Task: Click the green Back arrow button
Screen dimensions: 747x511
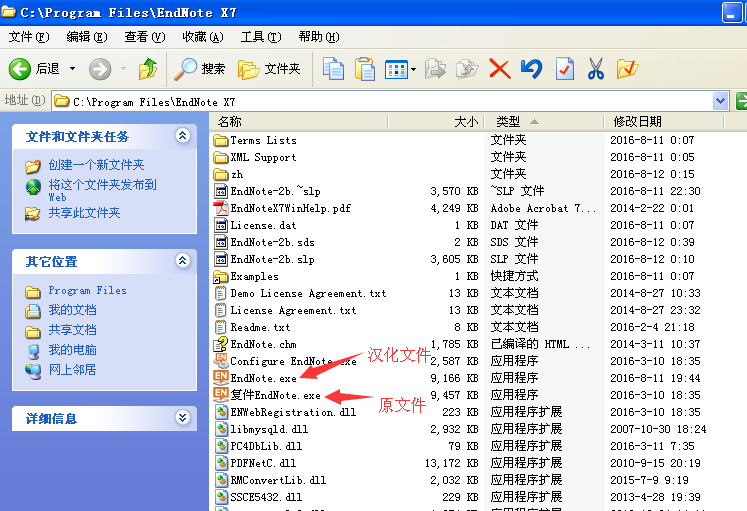Action: 20,69
